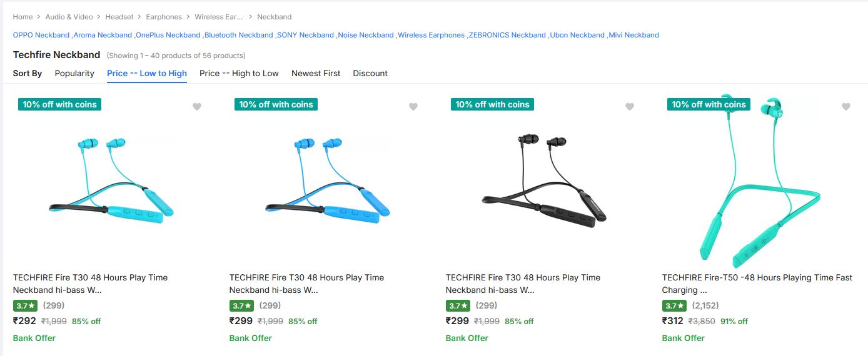
Task: Open OPPO Neckband related link
Action: point(41,35)
